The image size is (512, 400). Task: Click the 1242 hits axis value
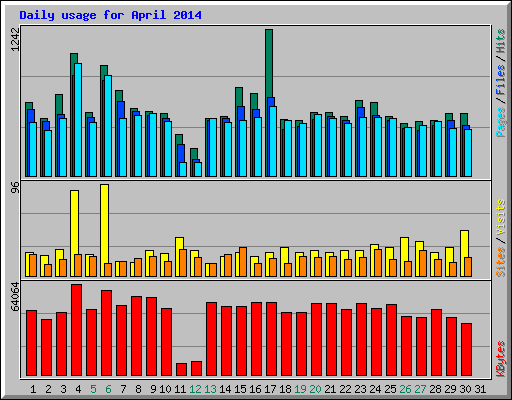tap(15, 40)
